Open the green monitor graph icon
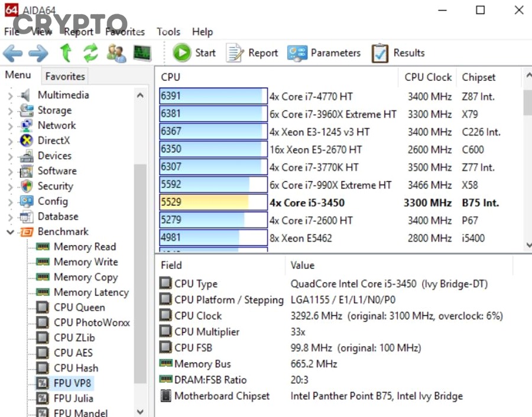This screenshot has height=417, width=532. click(x=142, y=53)
